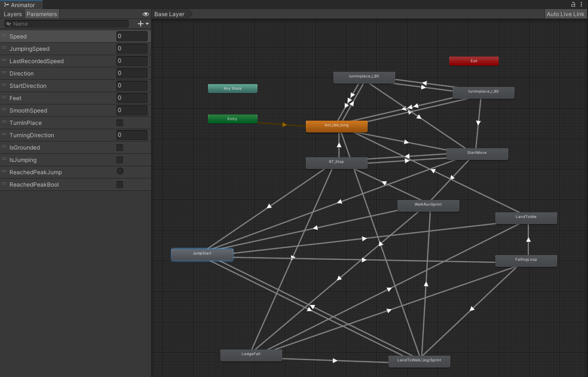Select the FallingLoop to LandToIdle transition arrow

tap(528, 240)
